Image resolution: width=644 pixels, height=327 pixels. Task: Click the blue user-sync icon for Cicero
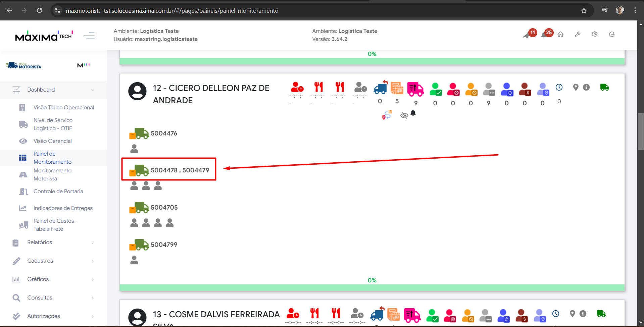coord(507,89)
